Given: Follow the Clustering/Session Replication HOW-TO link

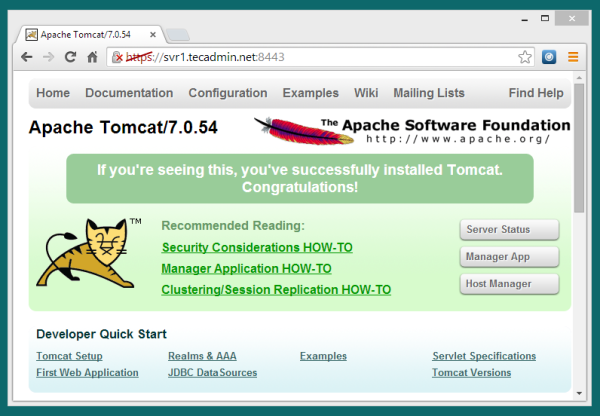Looking at the screenshot, I should (275, 290).
